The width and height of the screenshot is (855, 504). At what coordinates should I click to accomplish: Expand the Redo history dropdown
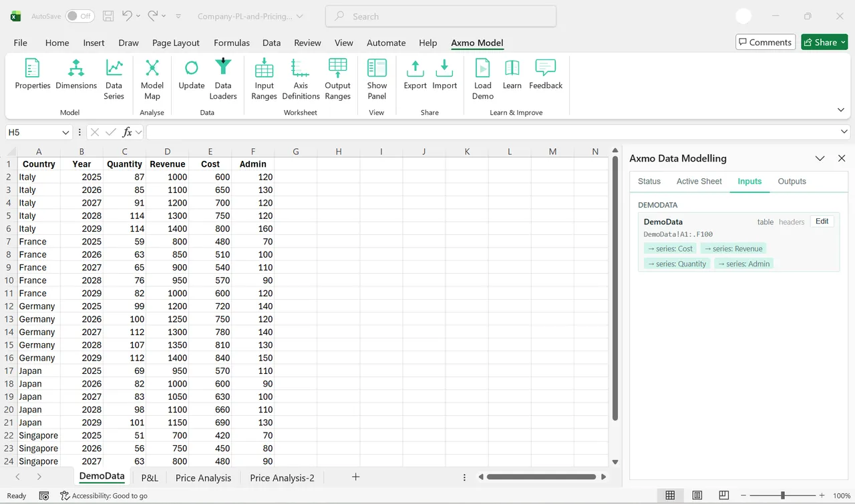click(164, 16)
